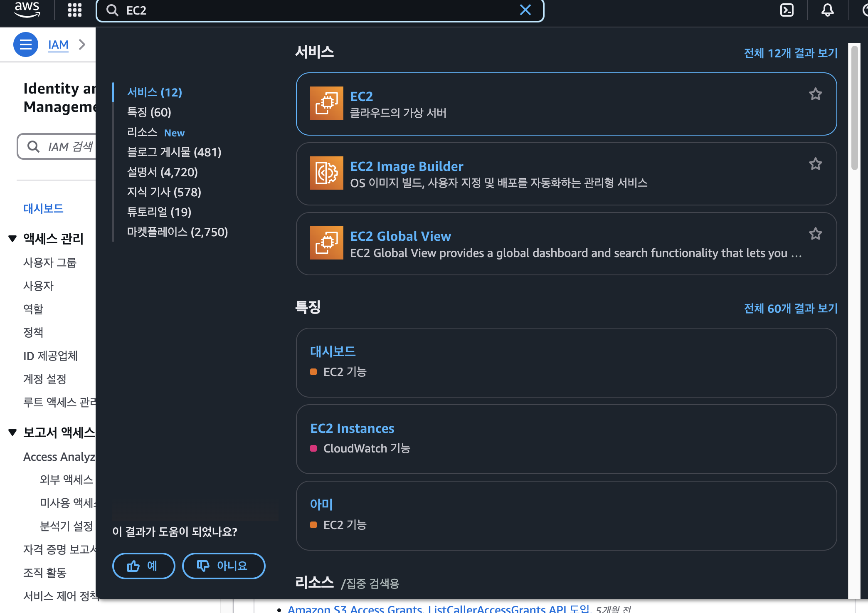Click the chevron next to IAM breadcrumb
Screen dimensions: 868x613
82,44
